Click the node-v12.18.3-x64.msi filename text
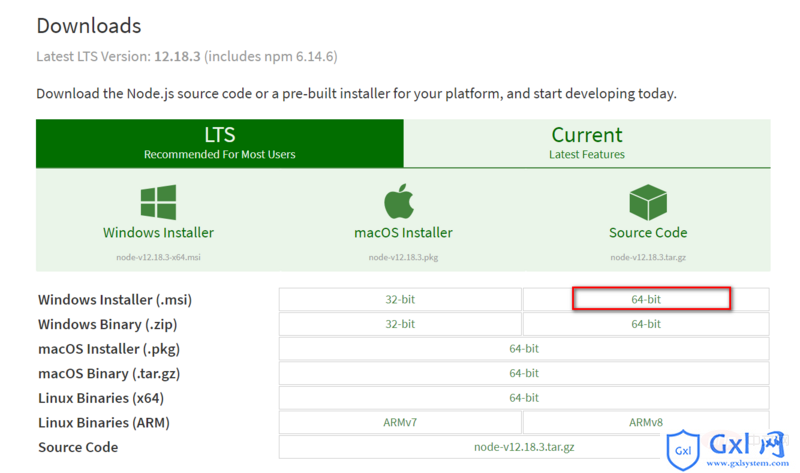Image resolution: width=800 pixels, height=473 pixels. pyautogui.click(x=158, y=257)
